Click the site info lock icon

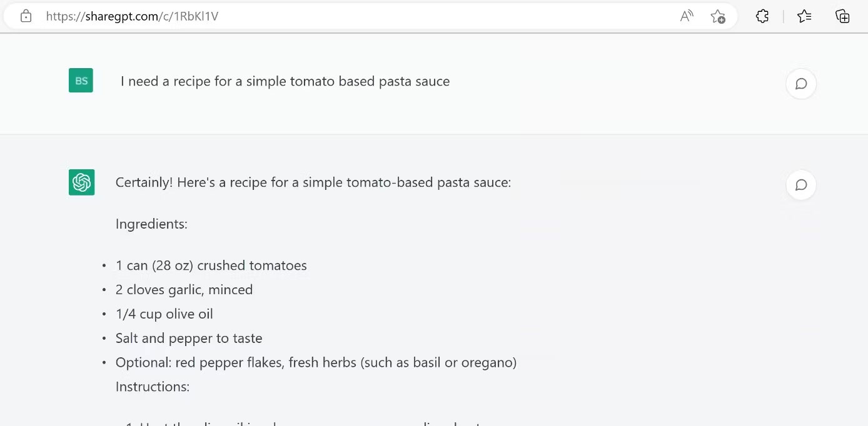pyautogui.click(x=26, y=16)
